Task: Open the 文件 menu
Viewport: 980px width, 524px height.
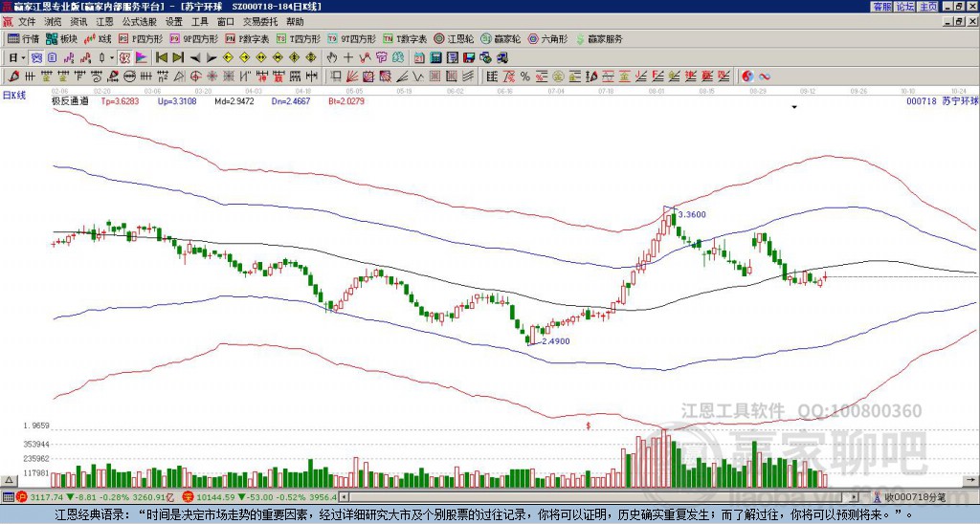Action: (x=27, y=22)
